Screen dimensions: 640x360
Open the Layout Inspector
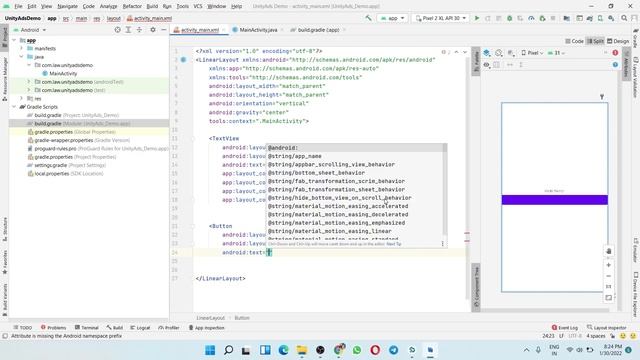pyautogui.click(x=607, y=327)
